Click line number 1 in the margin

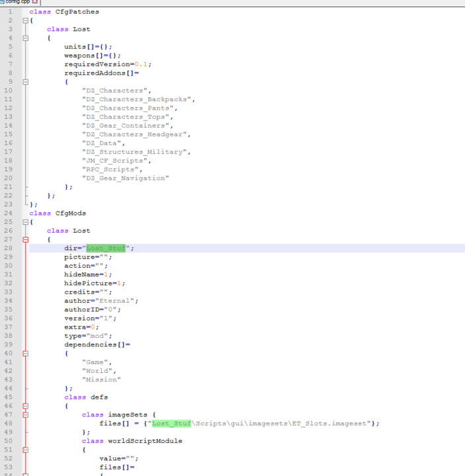coord(11,12)
